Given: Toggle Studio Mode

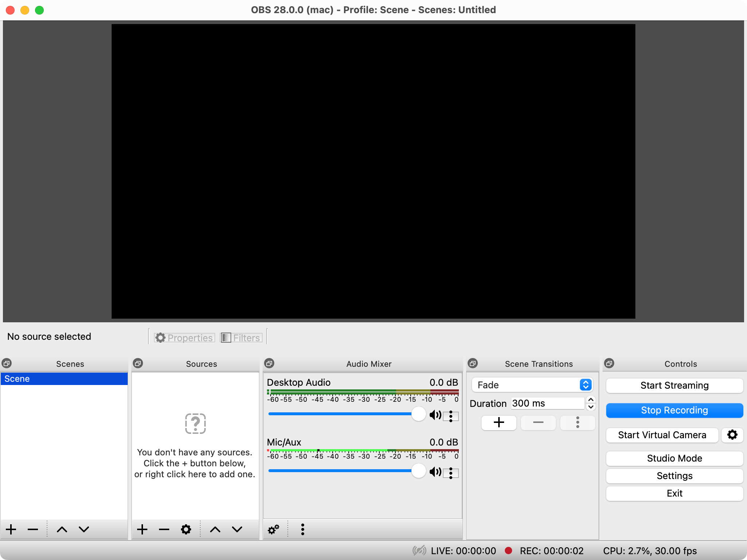Looking at the screenshot, I should click(674, 458).
